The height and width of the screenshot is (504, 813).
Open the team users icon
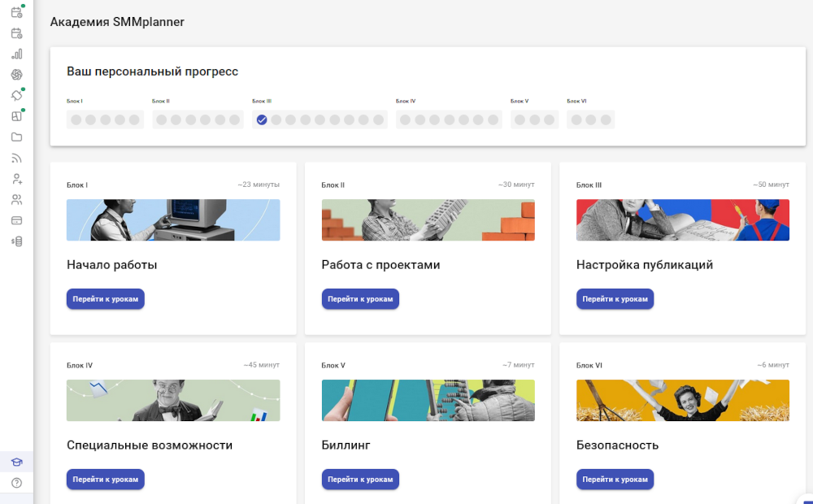tap(16, 200)
